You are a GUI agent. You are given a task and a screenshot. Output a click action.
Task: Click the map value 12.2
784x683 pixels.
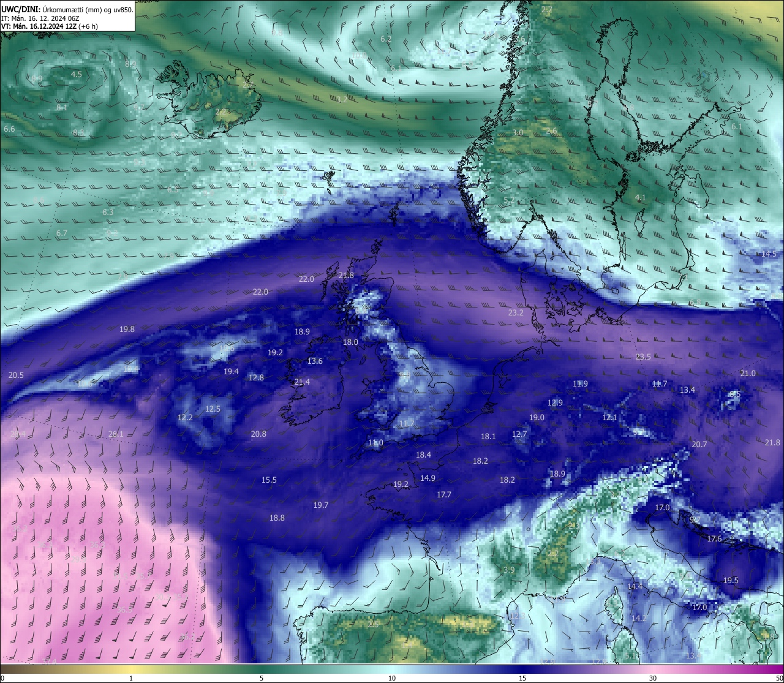(x=185, y=417)
